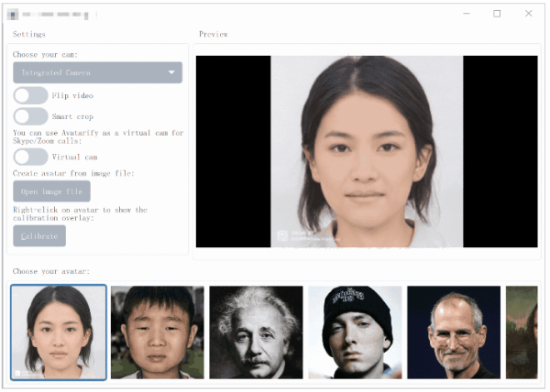Click the Open image file button
This screenshot has height=392, width=550.
51,191
